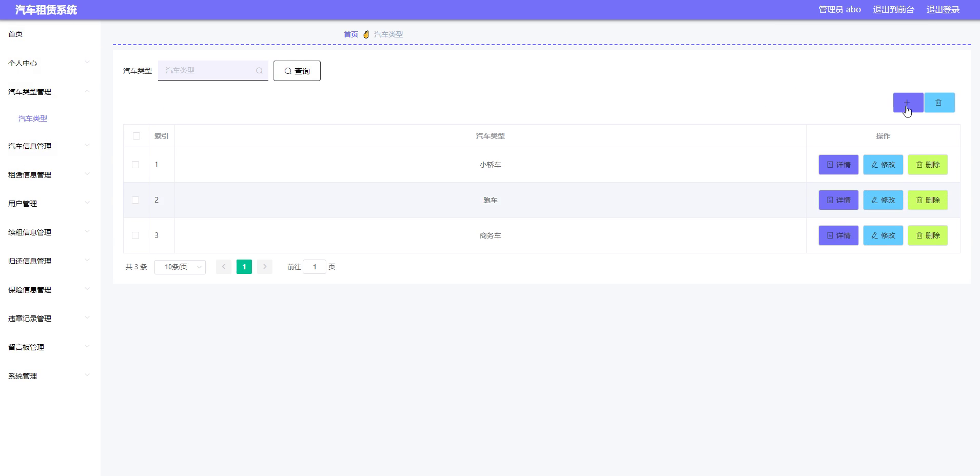The width and height of the screenshot is (980, 476).
Task: Open 详情 for 跑车 row
Action: click(838, 200)
